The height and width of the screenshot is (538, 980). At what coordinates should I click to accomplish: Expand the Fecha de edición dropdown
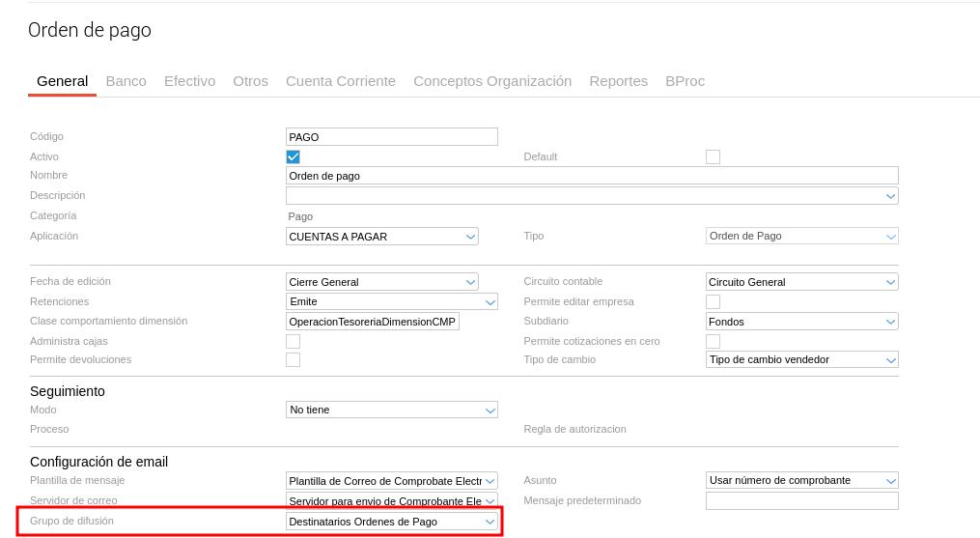(x=382, y=282)
